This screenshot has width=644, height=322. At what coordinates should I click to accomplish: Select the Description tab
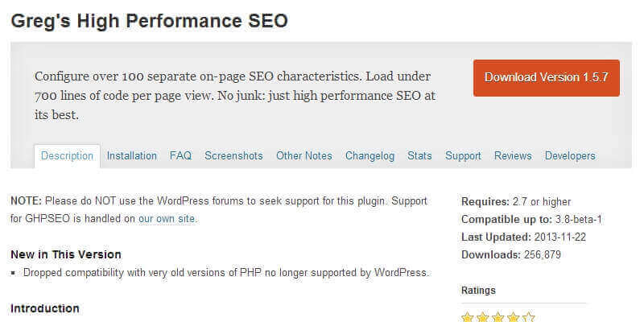click(x=67, y=156)
